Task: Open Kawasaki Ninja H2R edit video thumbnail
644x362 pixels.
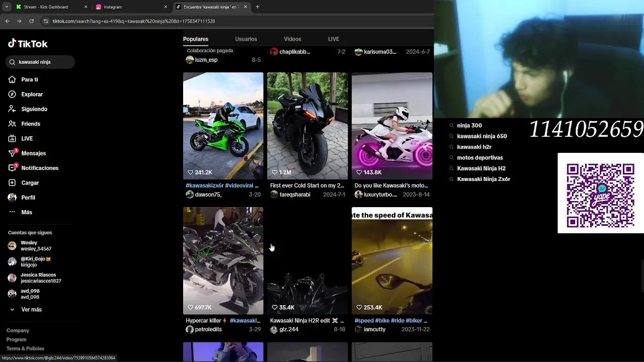Action: coord(307,260)
